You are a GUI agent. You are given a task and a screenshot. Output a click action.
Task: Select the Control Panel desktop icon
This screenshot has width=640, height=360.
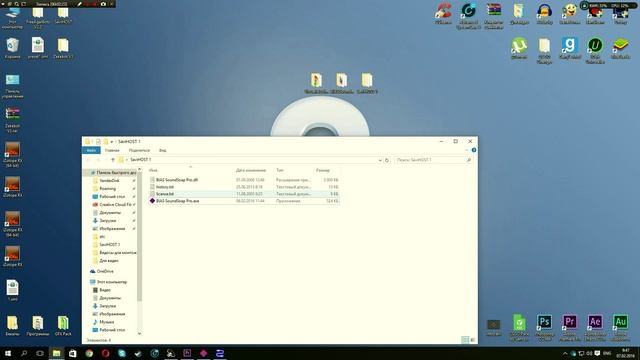pyautogui.click(x=12, y=86)
